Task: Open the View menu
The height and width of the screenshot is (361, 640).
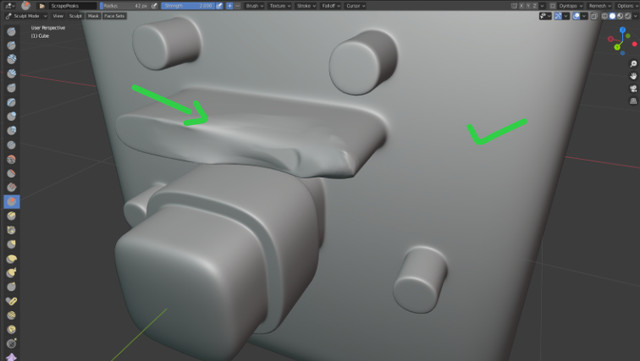Action: tap(58, 16)
